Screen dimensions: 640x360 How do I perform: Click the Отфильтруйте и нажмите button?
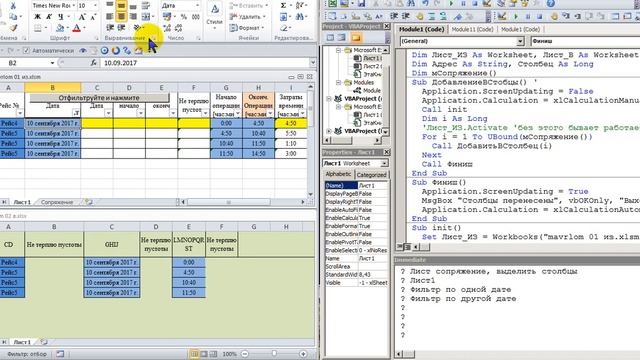pos(99,98)
